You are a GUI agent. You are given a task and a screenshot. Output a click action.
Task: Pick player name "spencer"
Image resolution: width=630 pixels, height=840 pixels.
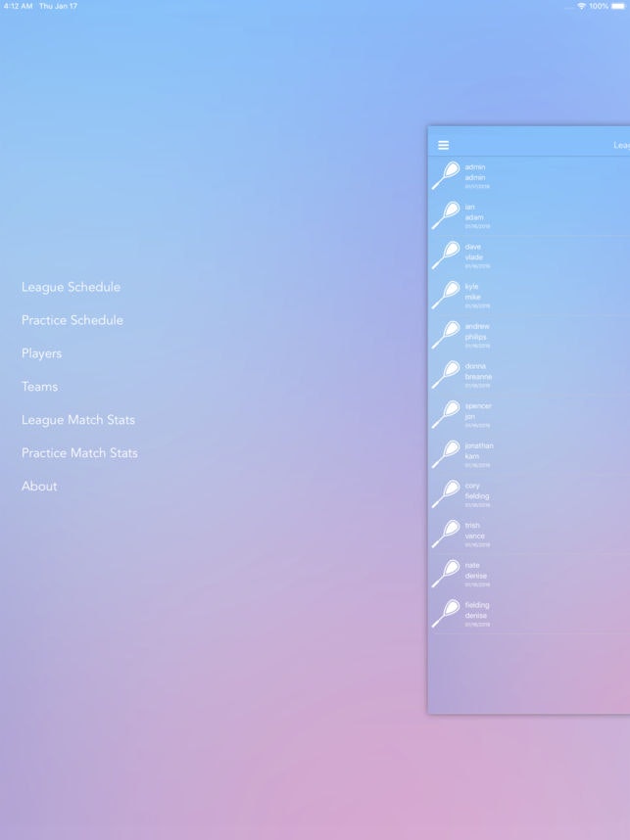pos(478,406)
